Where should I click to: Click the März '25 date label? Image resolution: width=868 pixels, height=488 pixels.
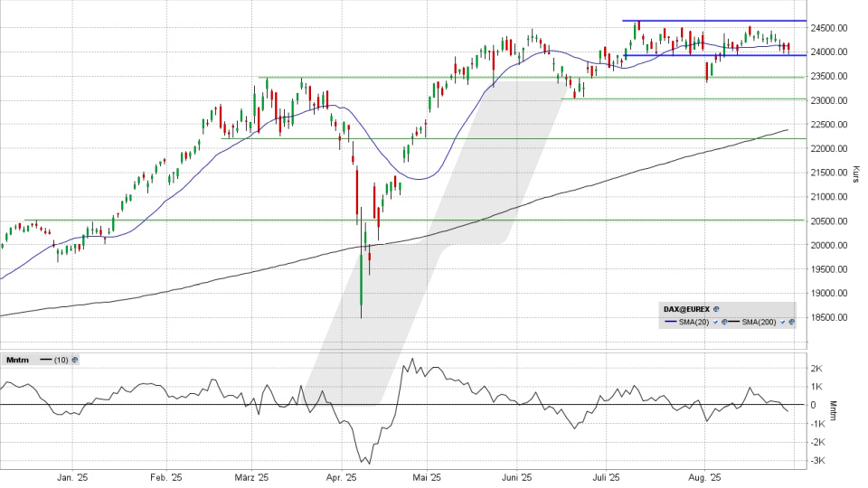tap(252, 477)
